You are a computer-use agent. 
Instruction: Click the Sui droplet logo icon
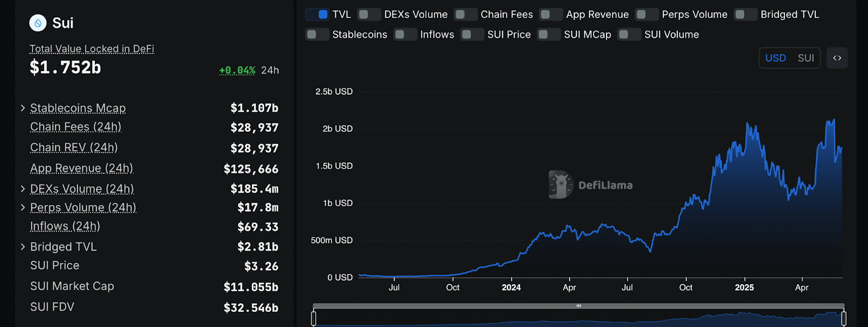37,23
